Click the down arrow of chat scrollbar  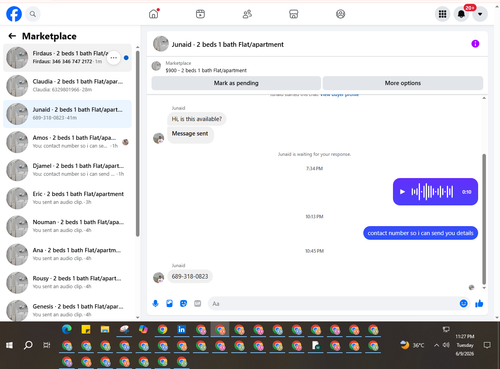point(484,288)
